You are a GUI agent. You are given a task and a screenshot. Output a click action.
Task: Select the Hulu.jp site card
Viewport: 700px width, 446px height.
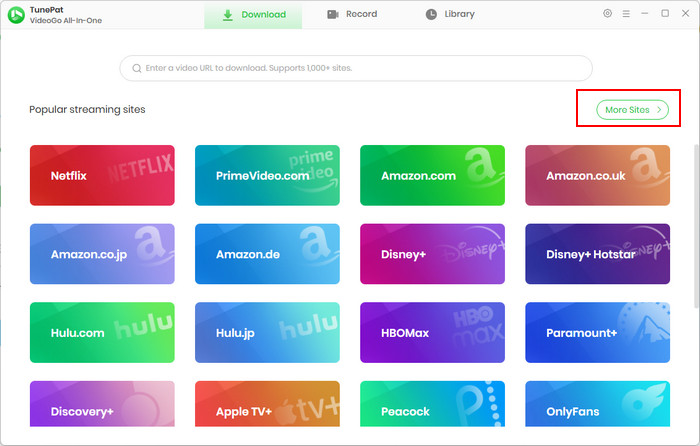point(267,333)
